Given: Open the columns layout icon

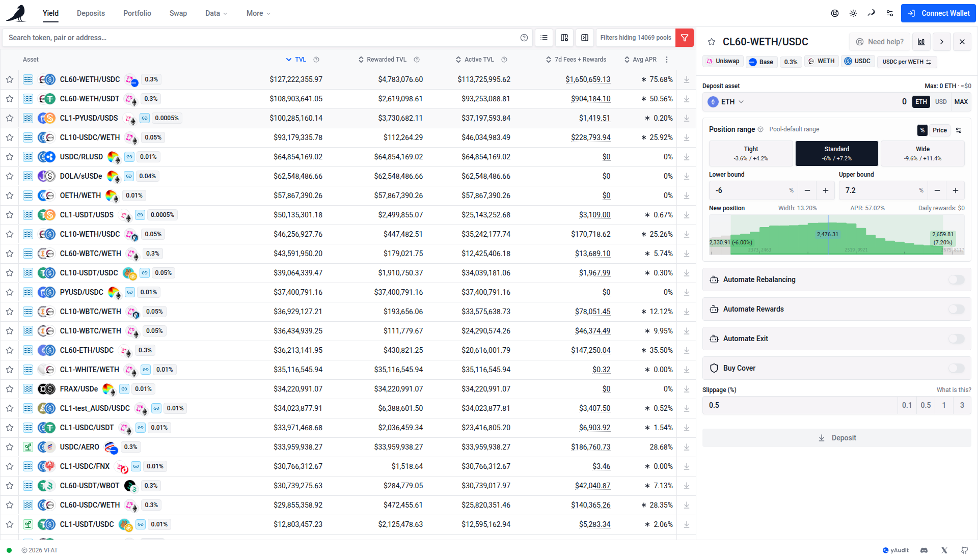Looking at the screenshot, I should (x=564, y=38).
